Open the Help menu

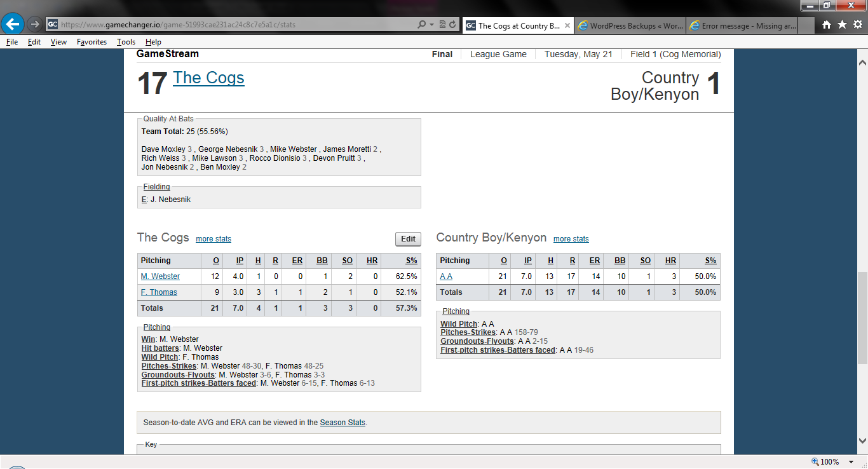[153, 42]
